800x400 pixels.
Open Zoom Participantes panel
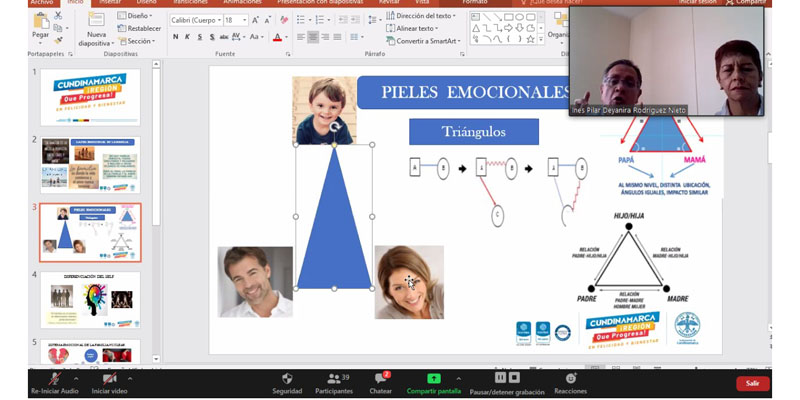(x=334, y=383)
